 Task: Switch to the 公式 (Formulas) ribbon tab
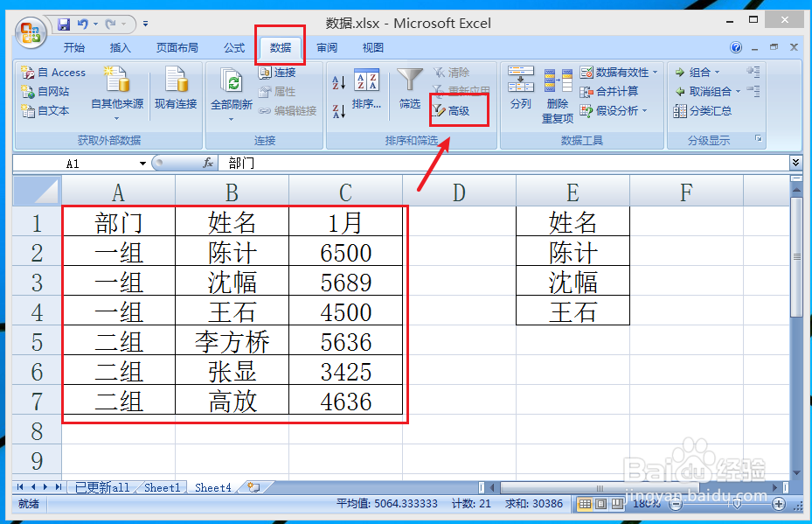coord(232,47)
